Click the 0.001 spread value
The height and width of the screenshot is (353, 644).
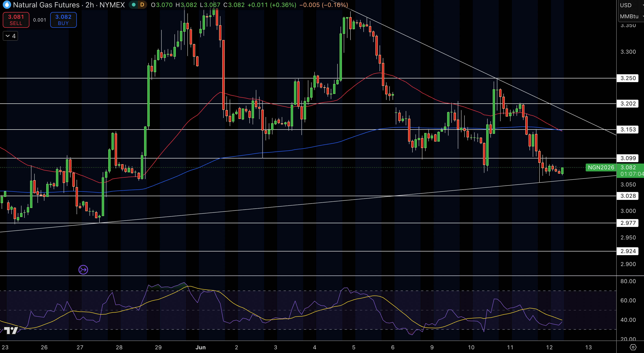click(x=40, y=20)
